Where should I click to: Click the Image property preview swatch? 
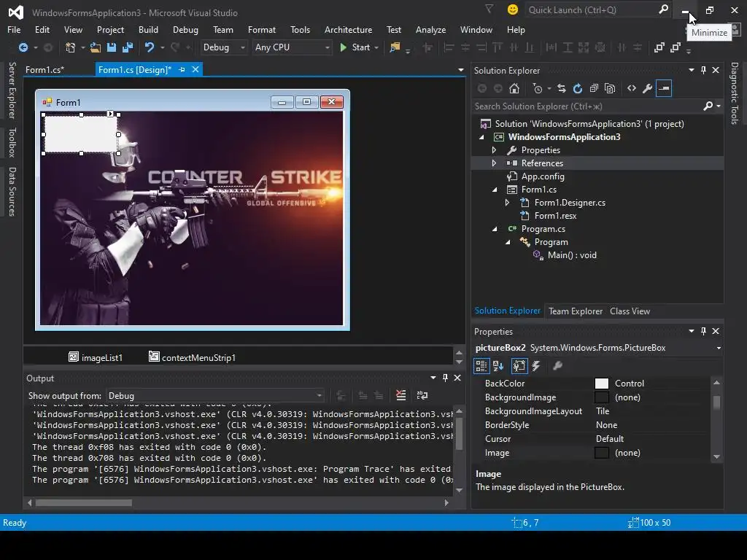pos(602,453)
